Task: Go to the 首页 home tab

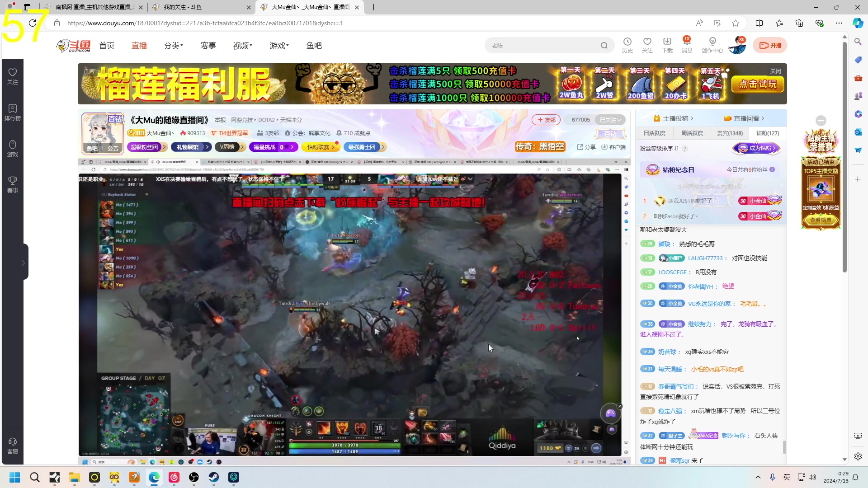Action: coord(107,46)
